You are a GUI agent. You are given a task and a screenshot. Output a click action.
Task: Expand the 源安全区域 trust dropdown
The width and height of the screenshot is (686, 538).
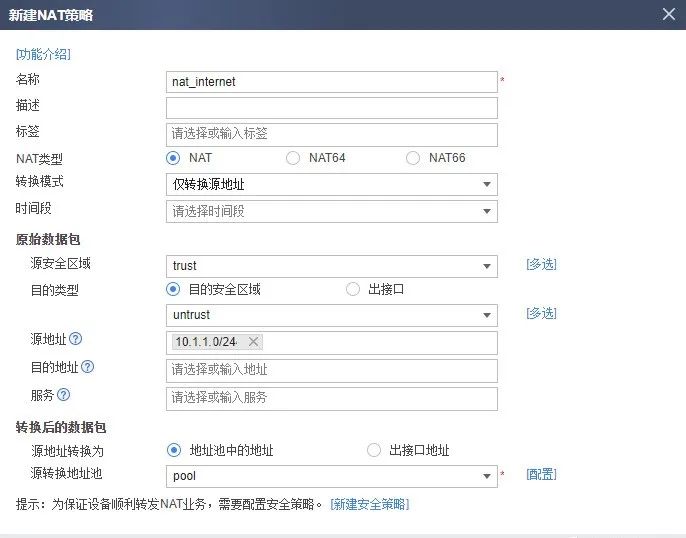click(332, 266)
